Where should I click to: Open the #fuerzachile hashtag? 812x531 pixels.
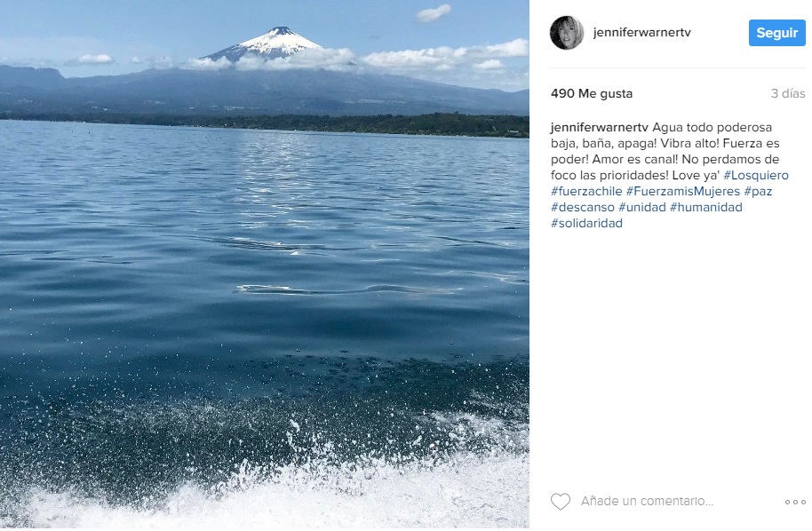tap(585, 192)
